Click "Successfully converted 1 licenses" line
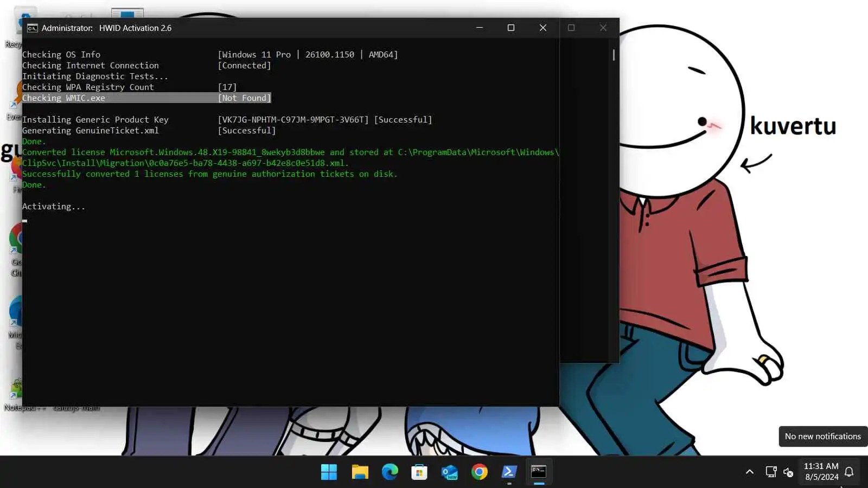The width and height of the screenshot is (868, 488). [210, 174]
